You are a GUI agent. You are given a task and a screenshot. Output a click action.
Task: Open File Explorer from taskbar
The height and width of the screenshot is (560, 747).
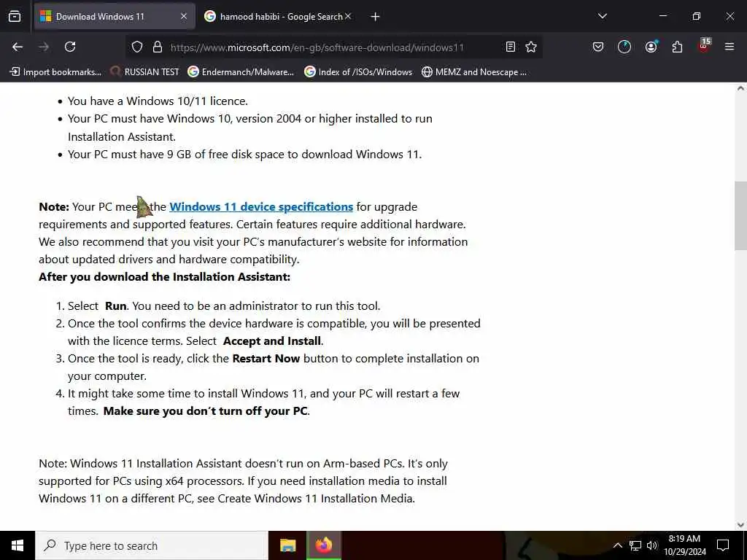click(x=287, y=545)
